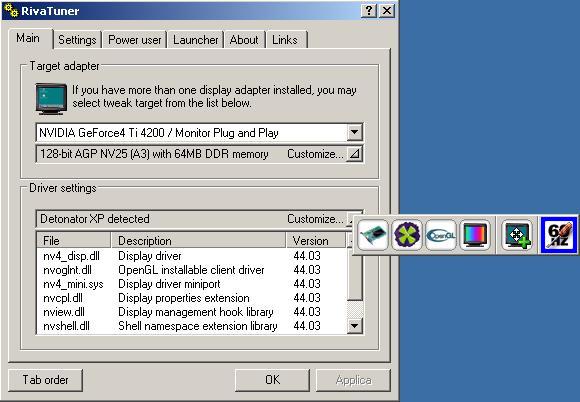Open graphics card icon in popup toolbar
580x402 pixels.
373,235
